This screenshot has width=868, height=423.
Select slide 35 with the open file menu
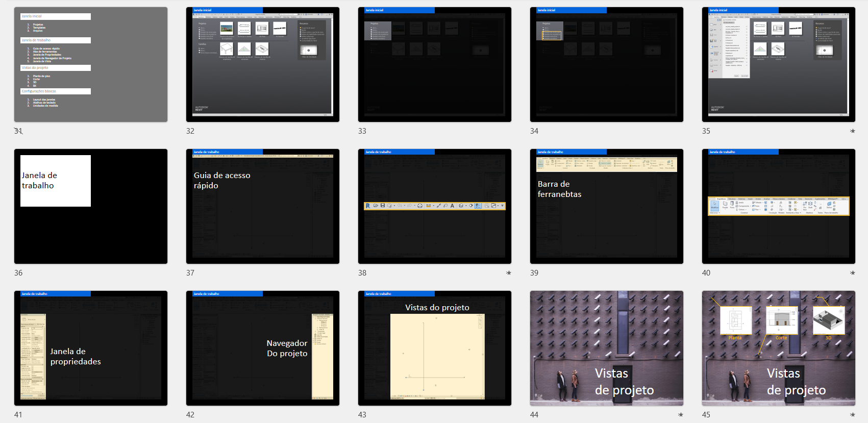click(779, 64)
